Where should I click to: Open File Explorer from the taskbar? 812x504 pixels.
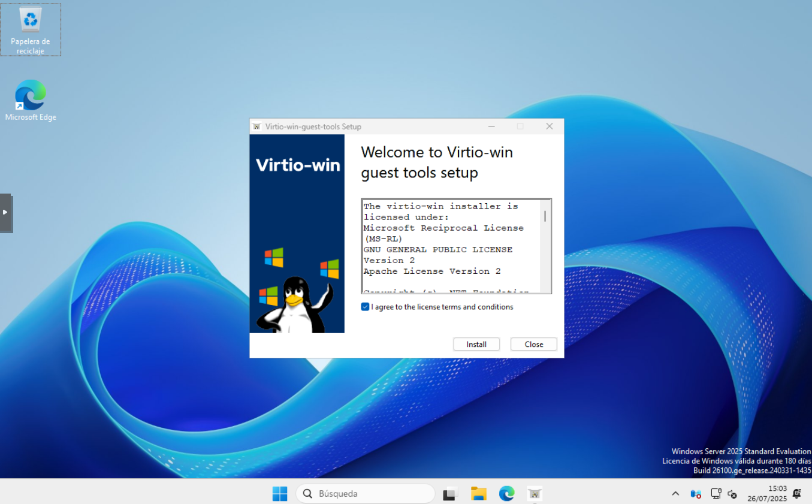(x=478, y=494)
